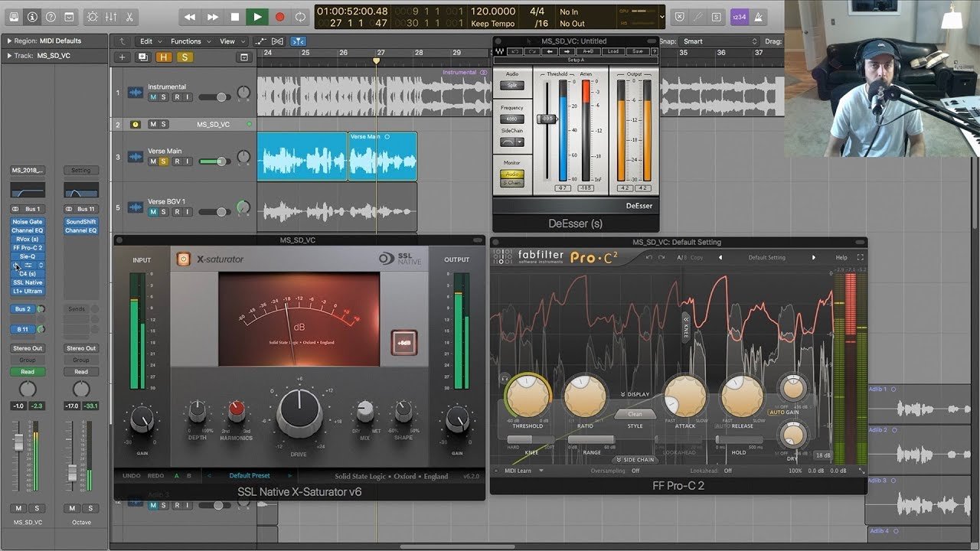Screen dimensions: 980x551
Task: Click the Stereo Out output slot on MS_SD_VC
Action: pyautogui.click(x=28, y=348)
